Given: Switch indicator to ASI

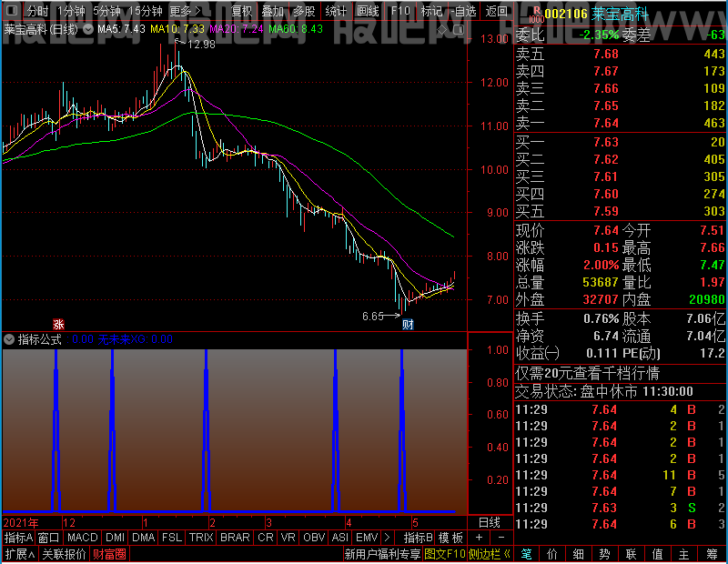Looking at the screenshot, I should 339,538.
